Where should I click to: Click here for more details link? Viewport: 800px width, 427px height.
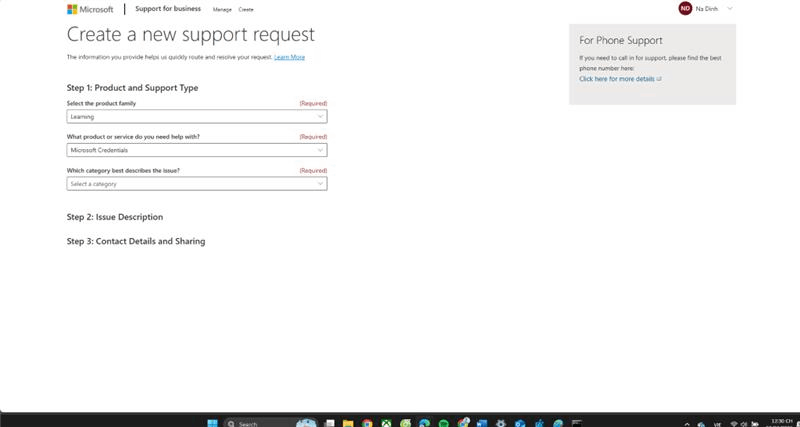tap(620, 79)
